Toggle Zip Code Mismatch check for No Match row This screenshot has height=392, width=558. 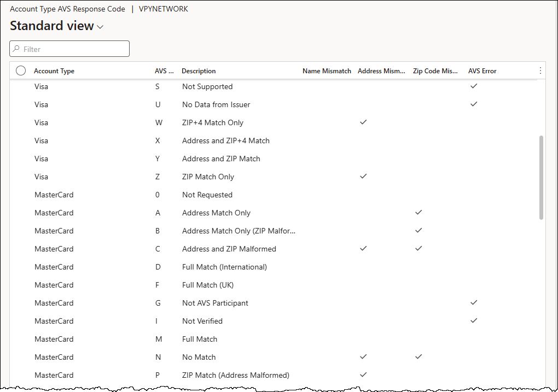click(419, 356)
